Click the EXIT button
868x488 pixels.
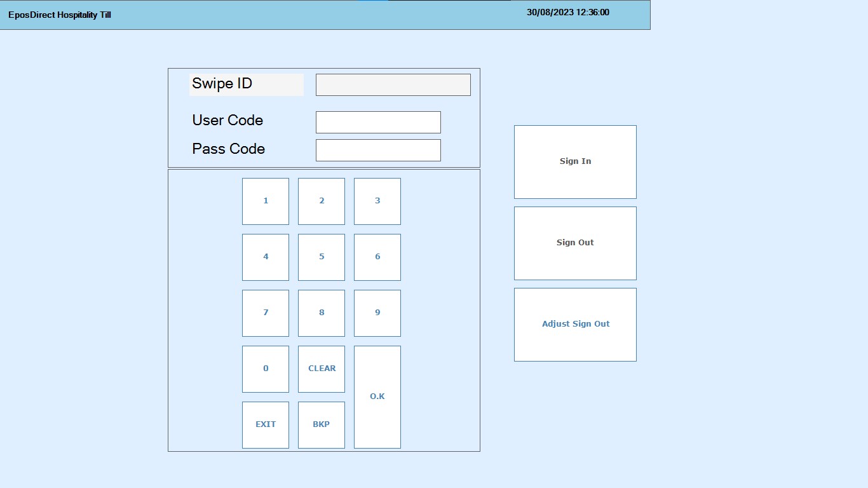265,424
